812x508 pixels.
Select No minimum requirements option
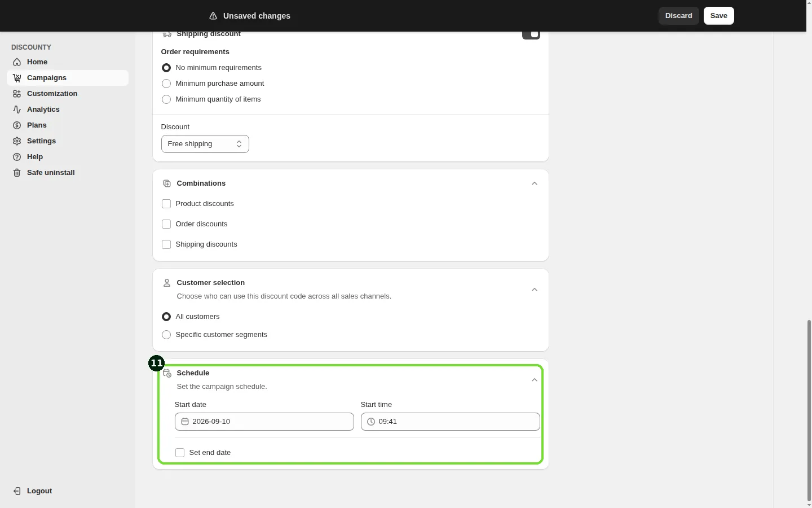point(166,68)
